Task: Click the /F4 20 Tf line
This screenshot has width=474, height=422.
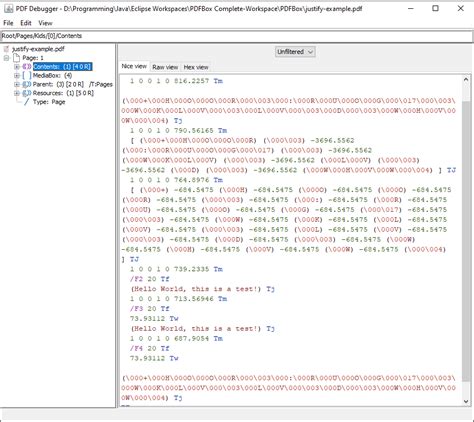Action: [150, 348]
